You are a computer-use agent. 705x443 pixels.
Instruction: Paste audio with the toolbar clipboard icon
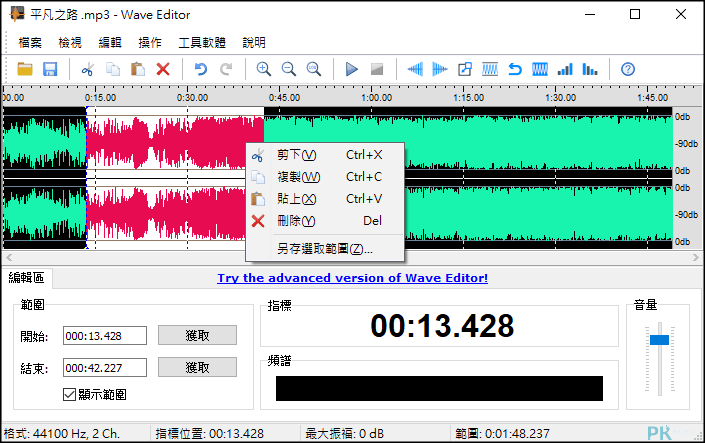138,69
